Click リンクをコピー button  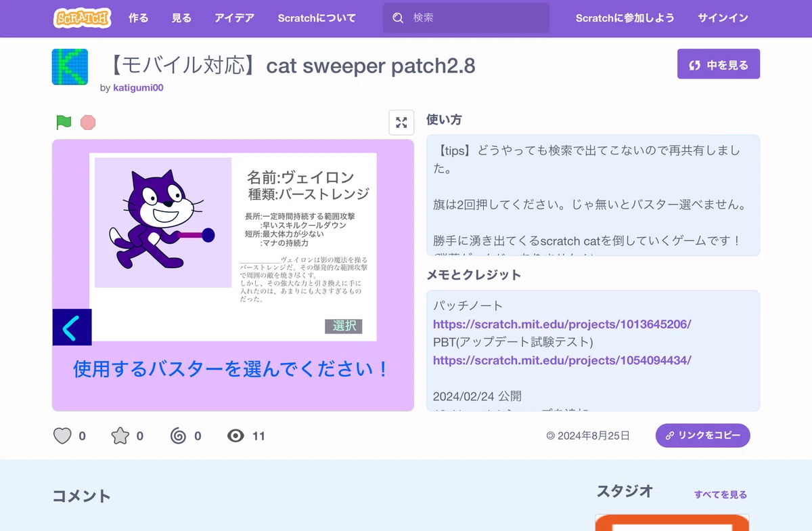pyautogui.click(x=702, y=436)
